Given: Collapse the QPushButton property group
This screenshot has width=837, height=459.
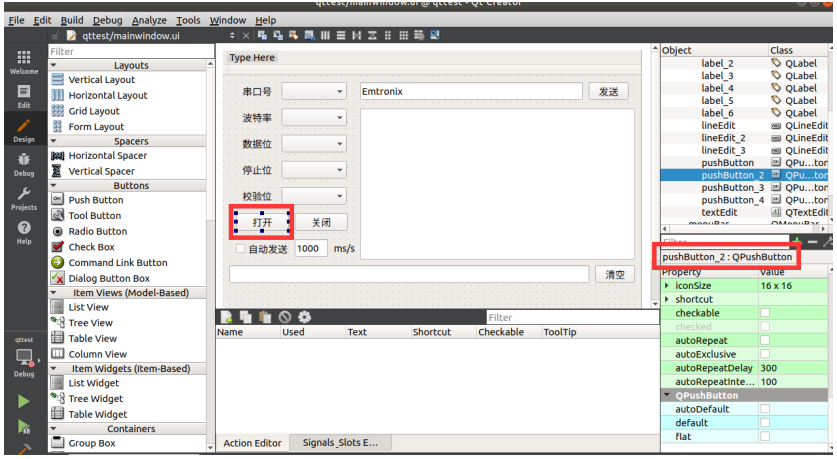Looking at the screenshot, I should click(667, 395).
